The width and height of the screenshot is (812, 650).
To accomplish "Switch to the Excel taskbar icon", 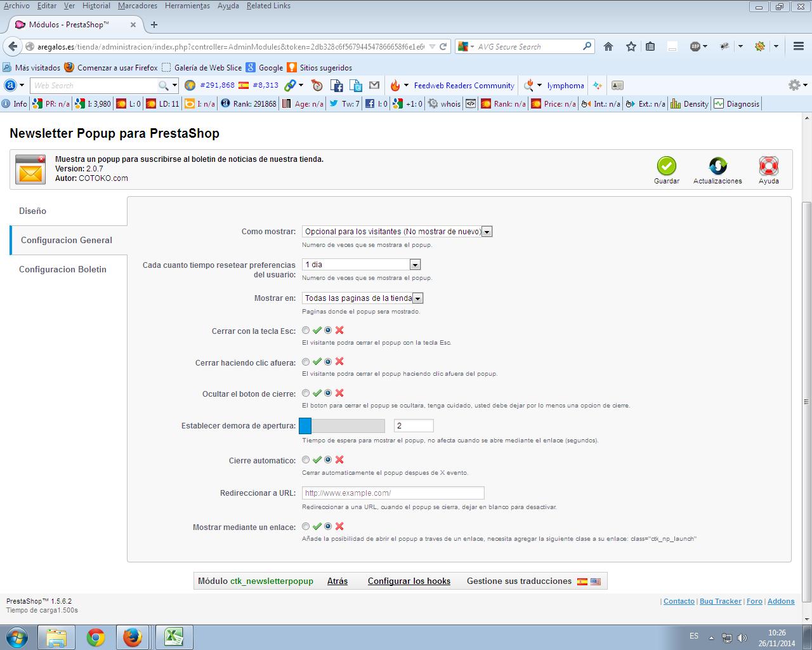I will tap(174, 637).
